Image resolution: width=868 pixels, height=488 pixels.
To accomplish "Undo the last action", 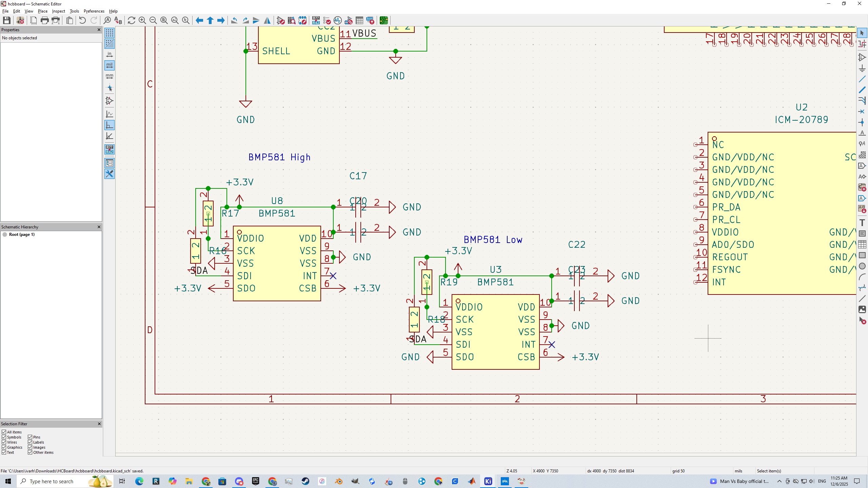I will pyautogui.click(x=82, y=20).
